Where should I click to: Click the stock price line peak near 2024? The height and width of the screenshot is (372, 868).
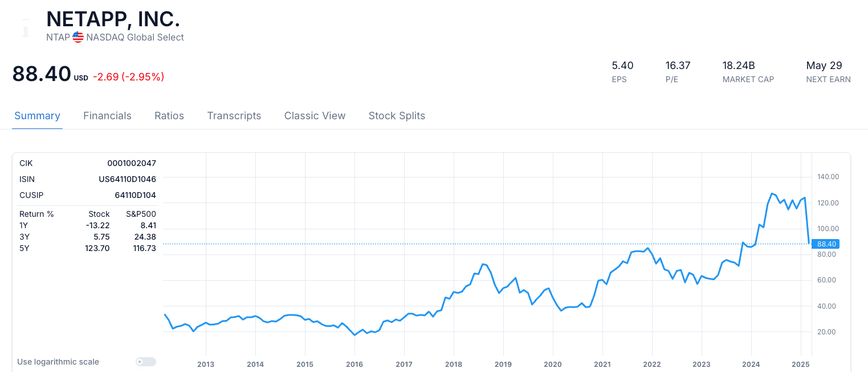tap(772, 193)
